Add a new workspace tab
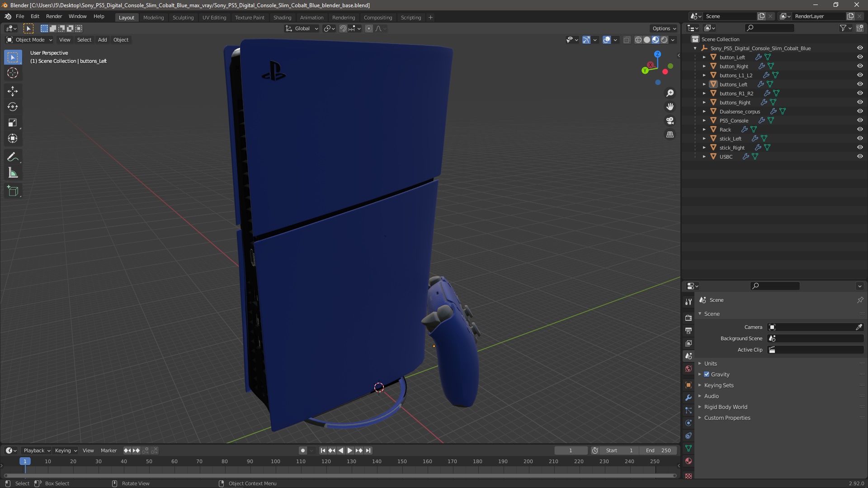Image resolution: width=868 pixels, height=488 pixels. click(430, 18)
